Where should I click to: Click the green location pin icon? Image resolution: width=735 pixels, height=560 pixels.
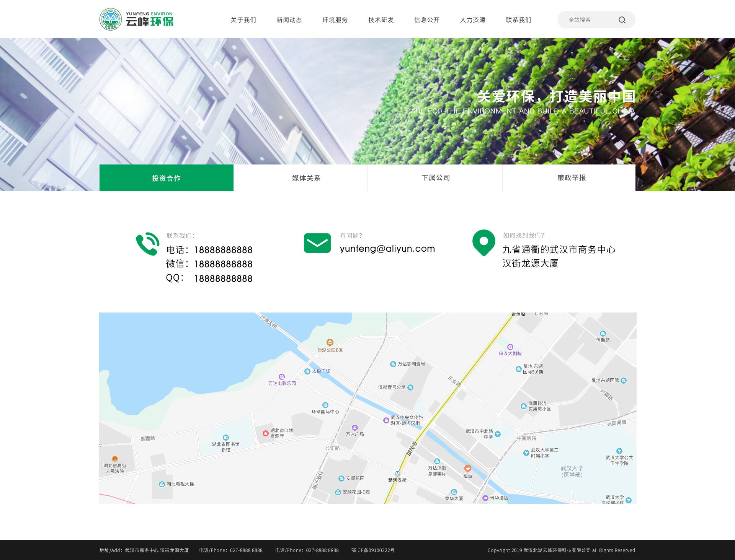483,242
